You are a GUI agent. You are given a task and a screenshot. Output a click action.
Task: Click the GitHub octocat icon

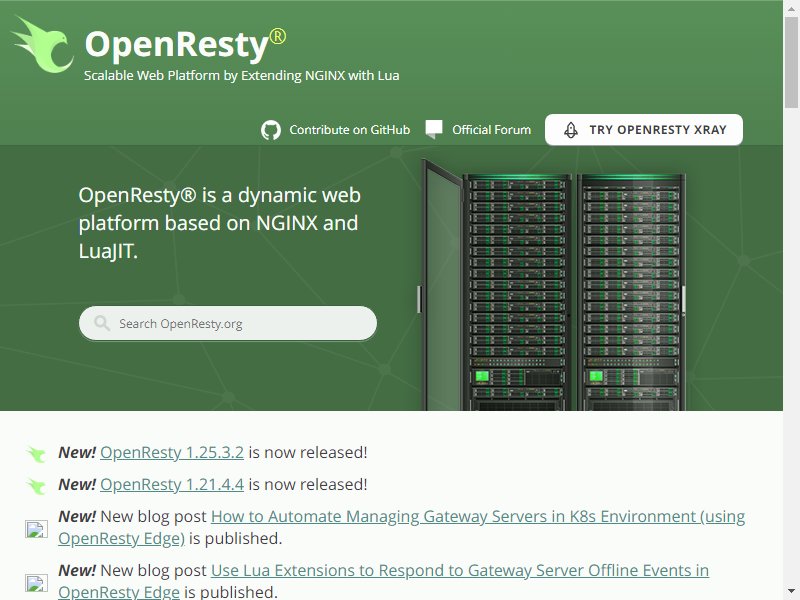coord(271,130)
